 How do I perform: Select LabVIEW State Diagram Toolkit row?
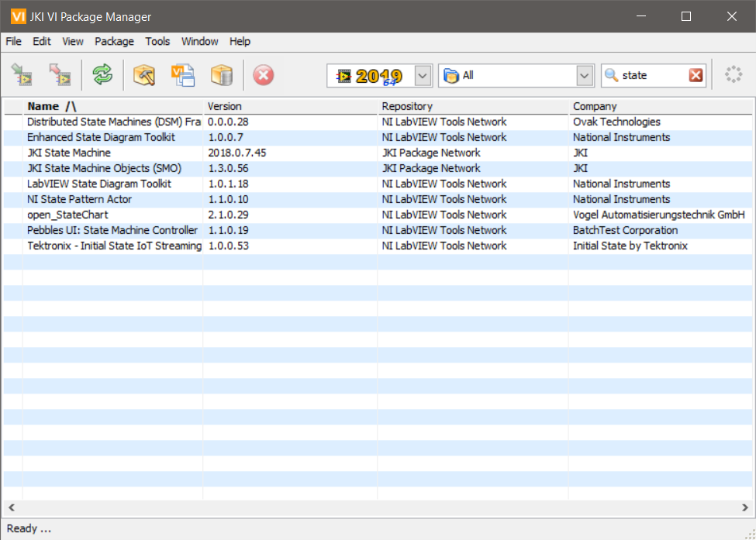[378, 184]
